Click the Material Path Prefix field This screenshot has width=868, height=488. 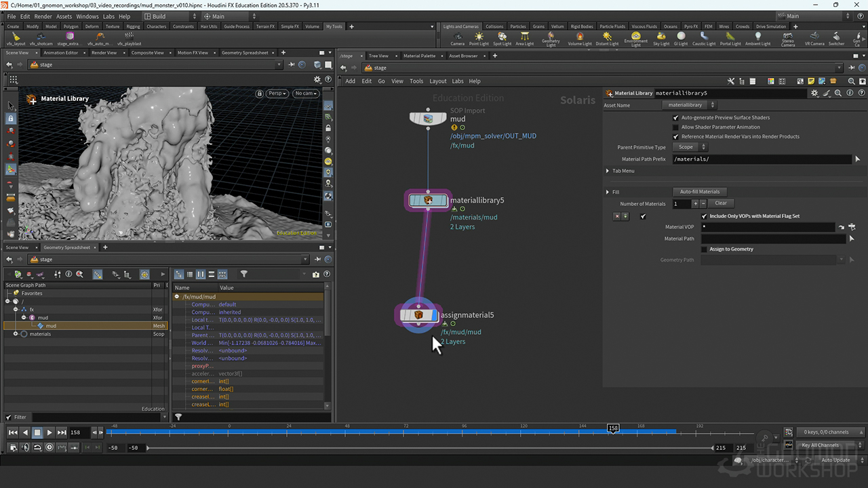point(761,159)
